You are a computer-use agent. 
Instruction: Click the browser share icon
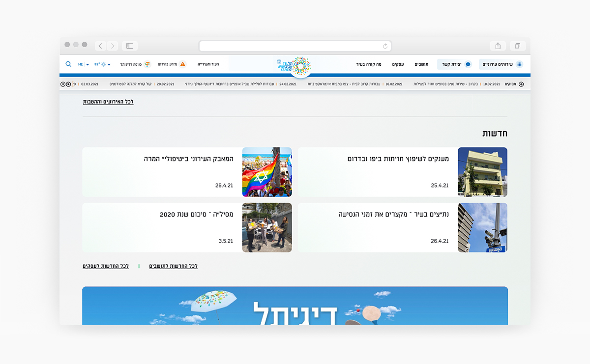(498, 46)
